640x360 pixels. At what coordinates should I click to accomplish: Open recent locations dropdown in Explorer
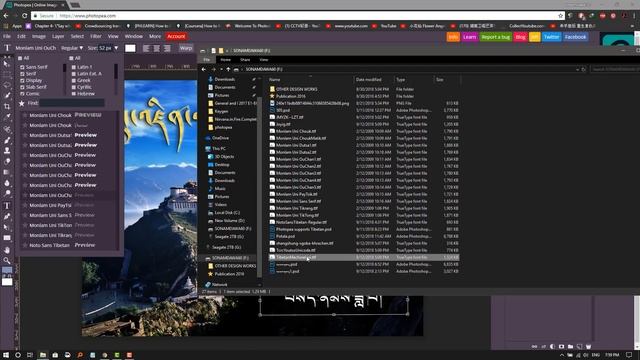click(x=221, y=69)
